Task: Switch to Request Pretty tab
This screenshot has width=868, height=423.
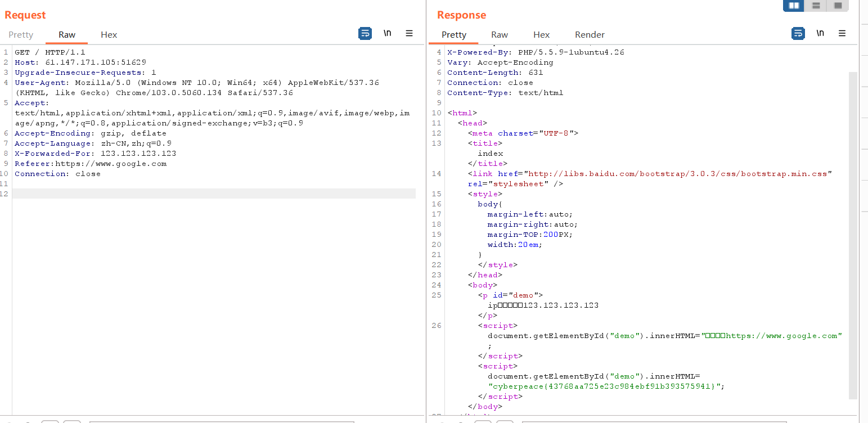Action: [x=21, y=35]
